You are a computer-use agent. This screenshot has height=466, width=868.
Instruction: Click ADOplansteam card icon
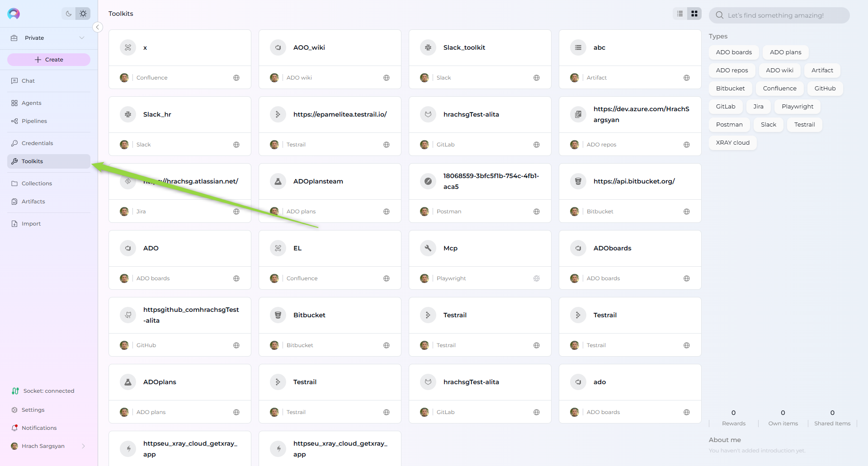point(278,181)
